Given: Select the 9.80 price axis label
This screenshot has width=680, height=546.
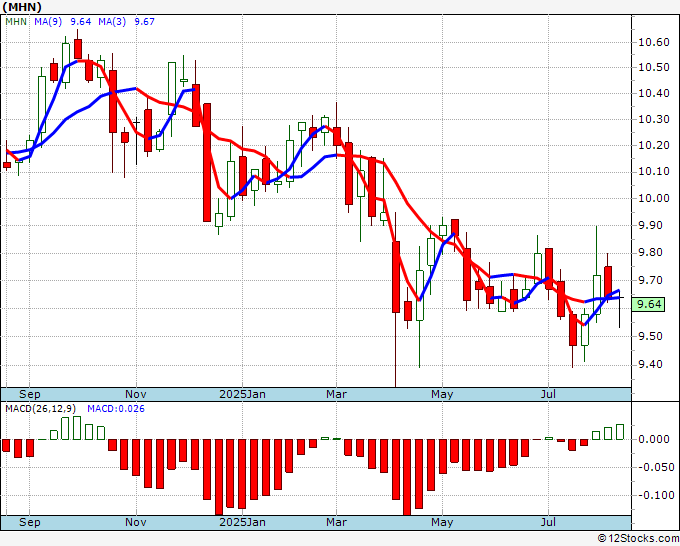Looking at the screenshot, I should [651, 253].
